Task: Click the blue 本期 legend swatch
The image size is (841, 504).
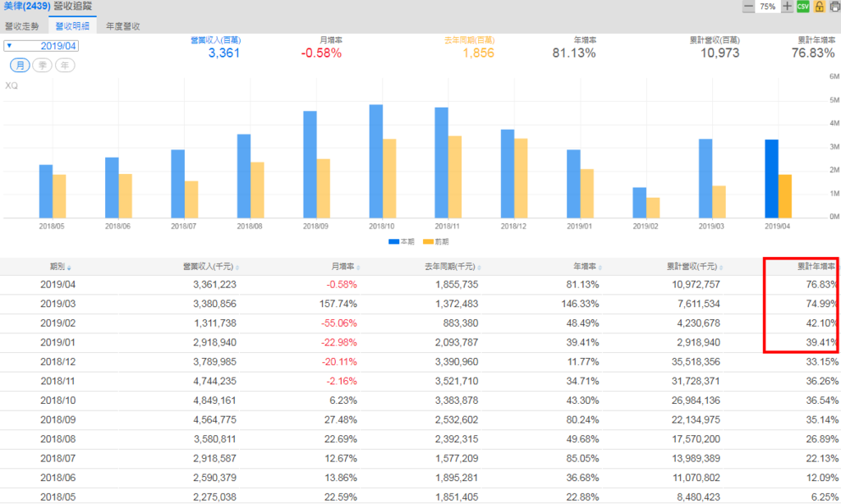Action: click(x=393, y=242)
